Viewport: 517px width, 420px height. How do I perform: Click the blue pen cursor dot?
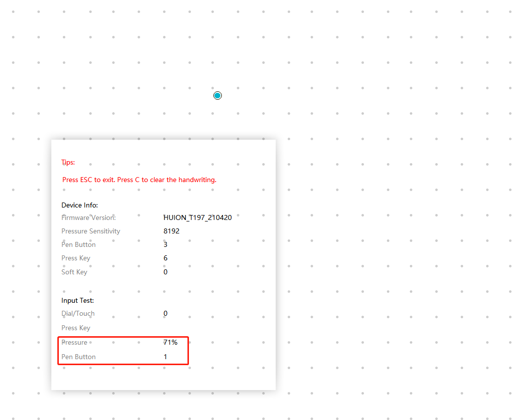(x=217, y=96)
